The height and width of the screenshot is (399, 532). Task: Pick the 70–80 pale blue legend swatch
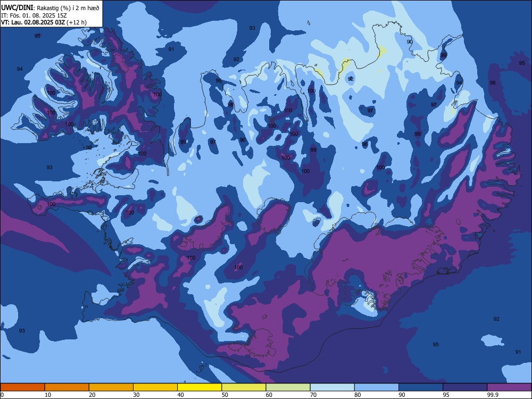(x=332, y=387)
